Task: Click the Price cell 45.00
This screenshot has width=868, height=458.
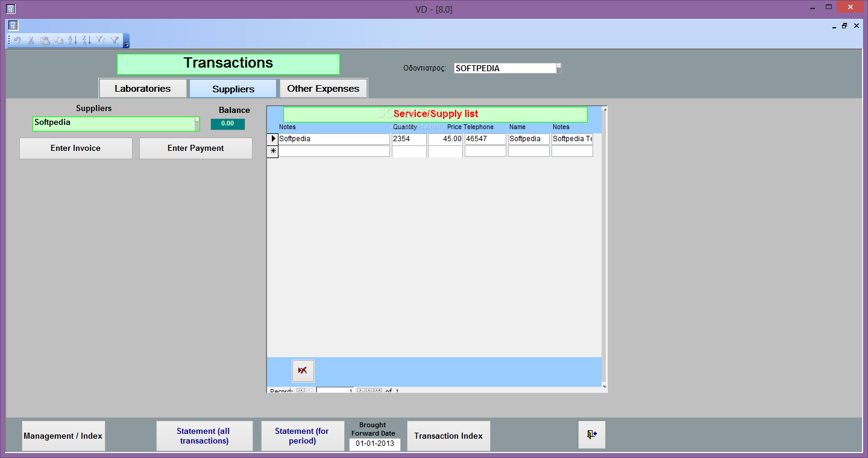Action: coord(445,139)
